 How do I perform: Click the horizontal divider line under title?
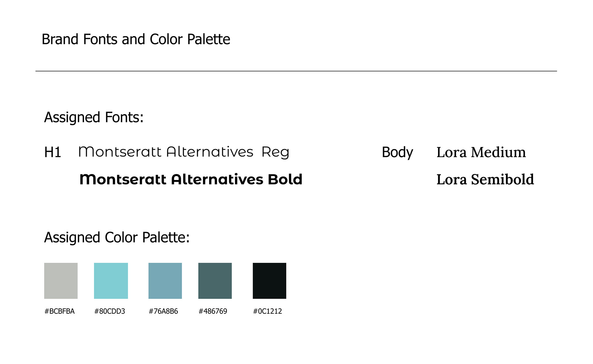[x=296, y=71]
